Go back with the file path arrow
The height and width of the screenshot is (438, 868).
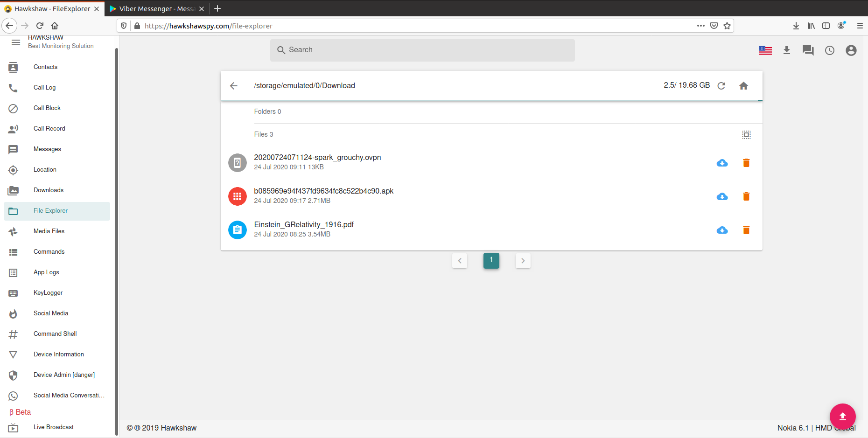tap(234, 86)
